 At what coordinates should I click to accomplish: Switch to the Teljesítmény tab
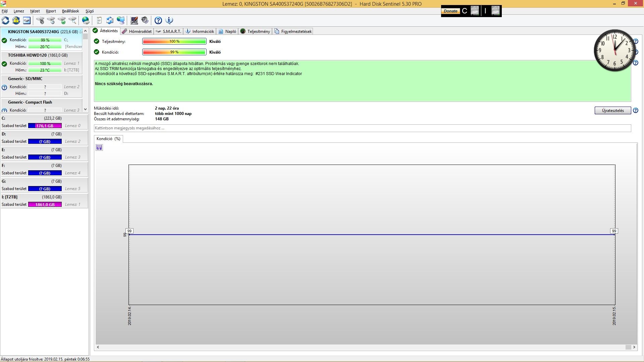click(x=255, y=31)
